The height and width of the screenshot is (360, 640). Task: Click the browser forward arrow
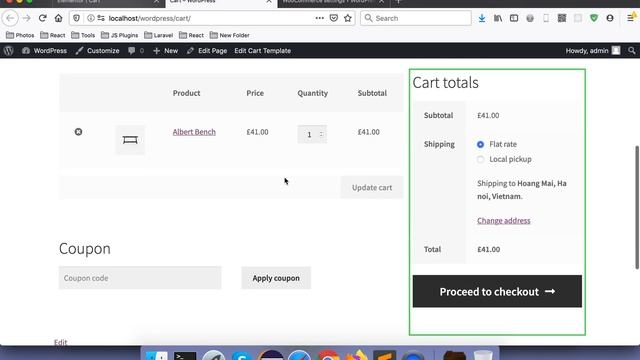[27, 18]
